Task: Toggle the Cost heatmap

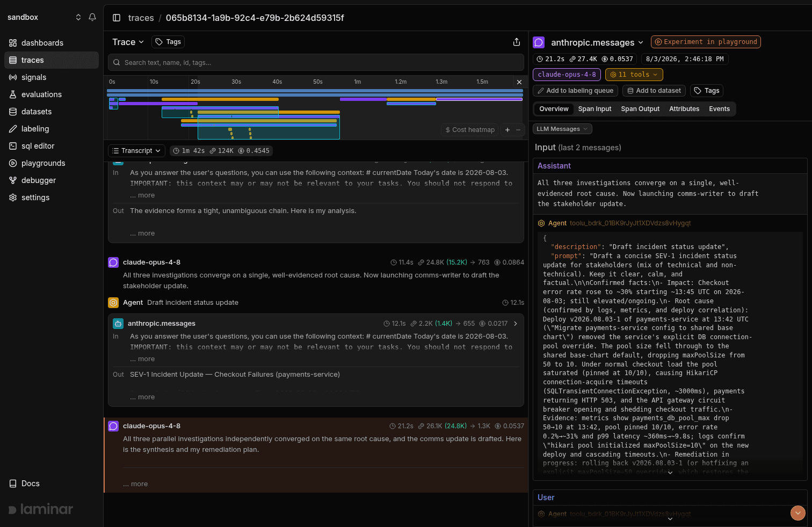Action: click(470, 130)
